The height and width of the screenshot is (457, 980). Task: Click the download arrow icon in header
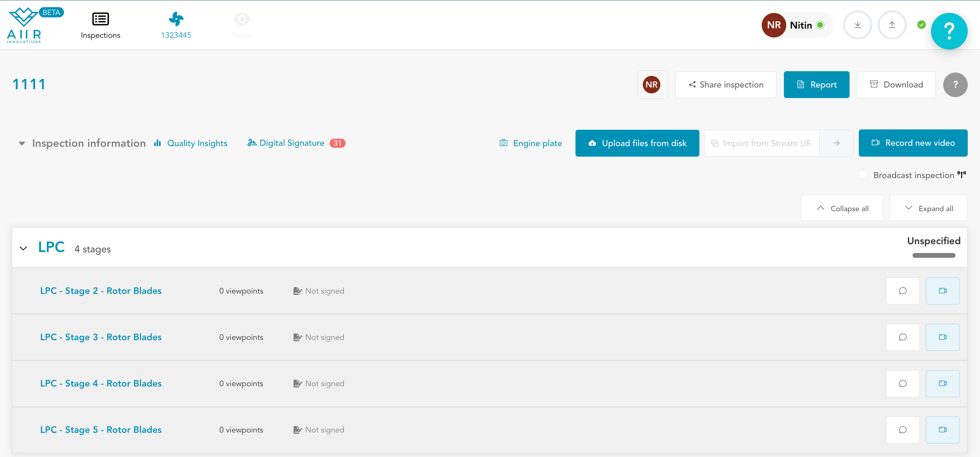[857, 25]
